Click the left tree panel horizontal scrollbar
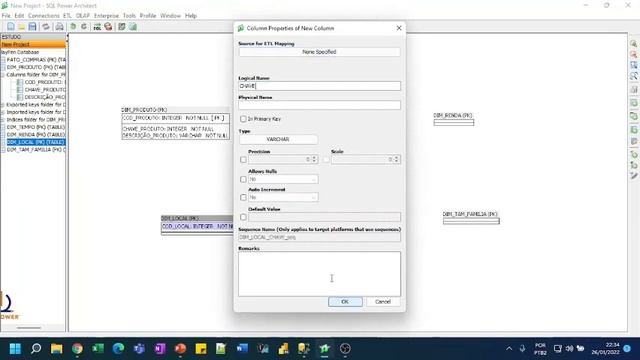This screenshot has height=360, width=640. point(29,327)
